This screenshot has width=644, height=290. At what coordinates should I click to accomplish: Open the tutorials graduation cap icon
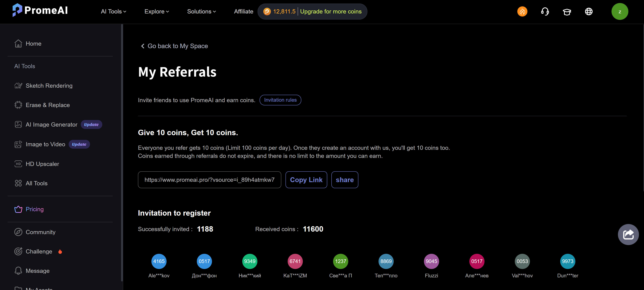(x=567, y=11)
